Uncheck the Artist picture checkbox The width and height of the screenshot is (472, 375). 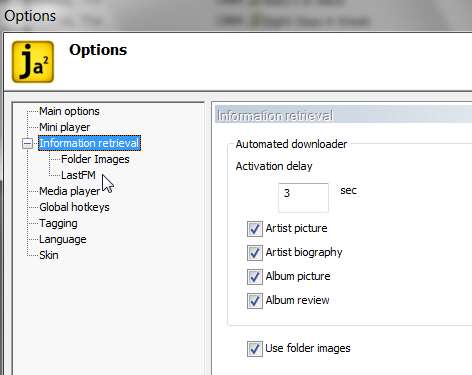(x=255, y=229)
